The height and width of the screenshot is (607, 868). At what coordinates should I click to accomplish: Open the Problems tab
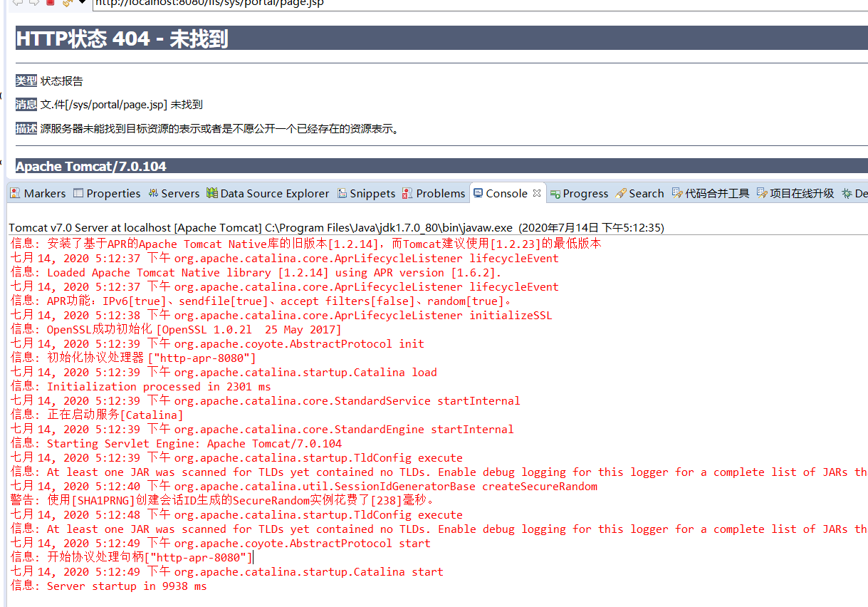(434, 193)
